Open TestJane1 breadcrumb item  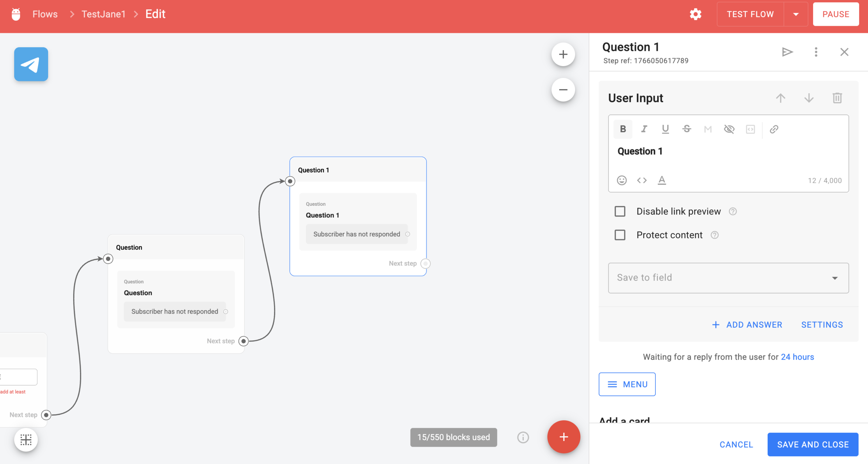(103, 14)
